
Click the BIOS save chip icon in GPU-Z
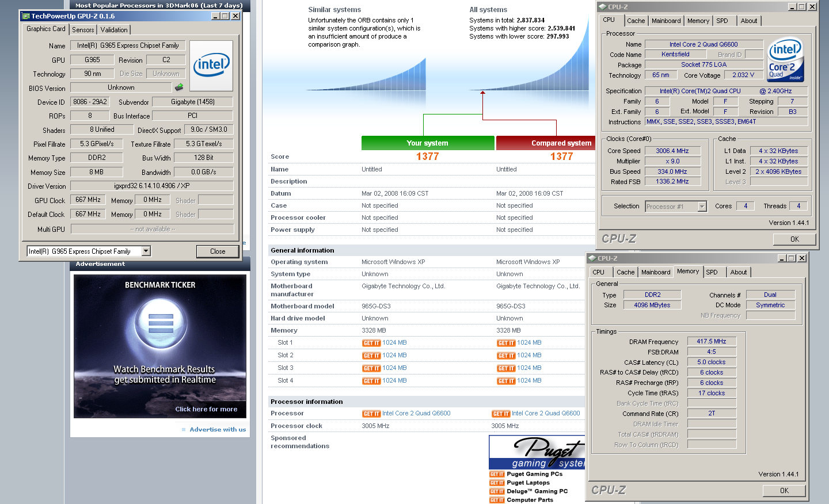(x=179, y=87)
